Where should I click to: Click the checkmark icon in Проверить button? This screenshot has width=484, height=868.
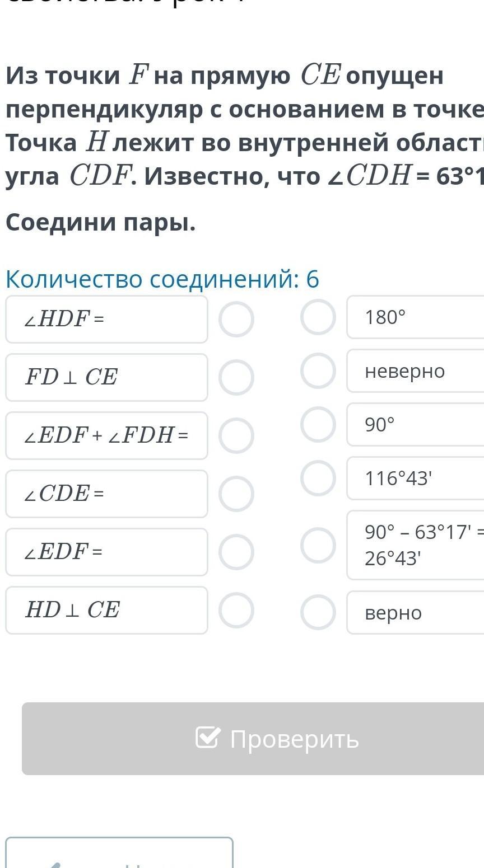(207, 738)
